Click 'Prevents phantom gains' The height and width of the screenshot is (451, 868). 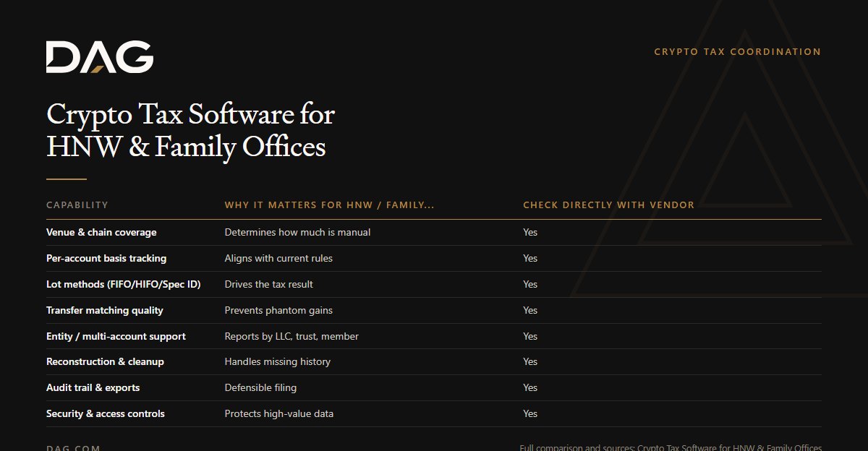point(278,311)
